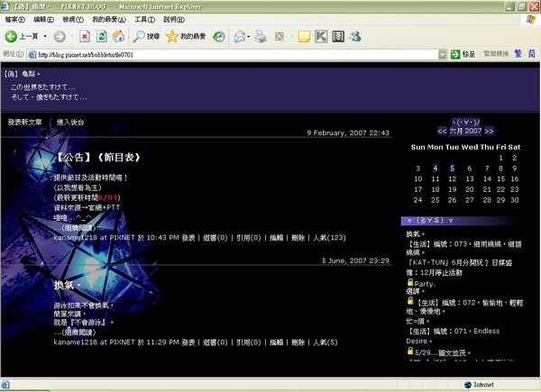The image size is (541, 392).
Task: Open the Mail button dropdown arrow
Action: (249, 37)
